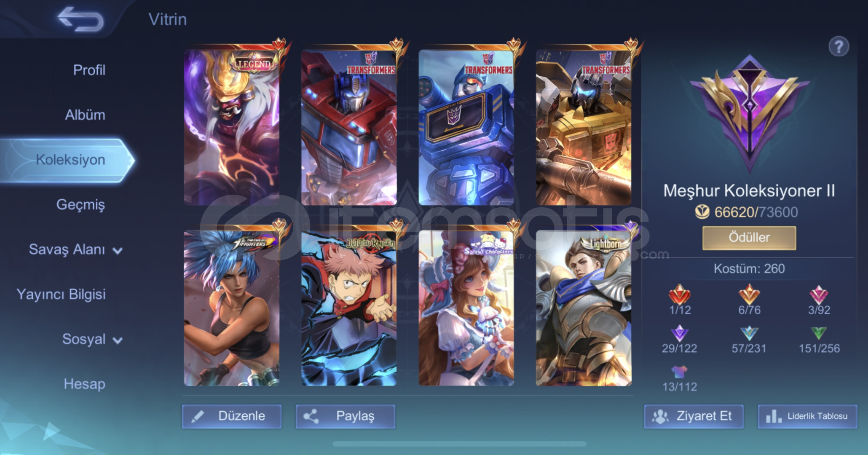Viewport: 868px width, 455px height.
Task: Expand the Sosyal submenu chevron
Action: pyautogui.click(x=118, y=340)
